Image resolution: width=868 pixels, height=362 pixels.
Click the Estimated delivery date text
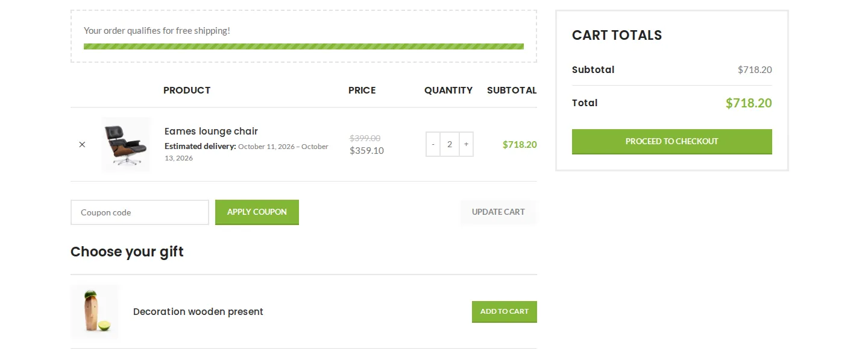247,152
